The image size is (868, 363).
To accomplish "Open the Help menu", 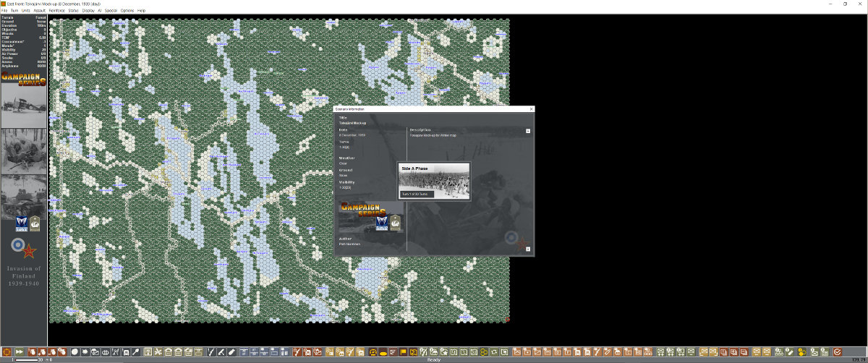I will pos(141,11).
